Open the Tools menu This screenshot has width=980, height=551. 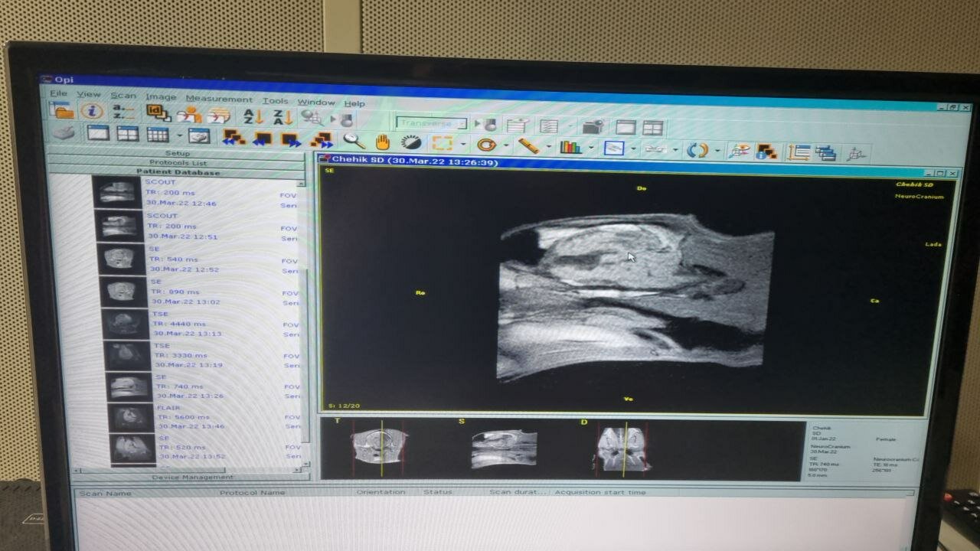(276, 101)
